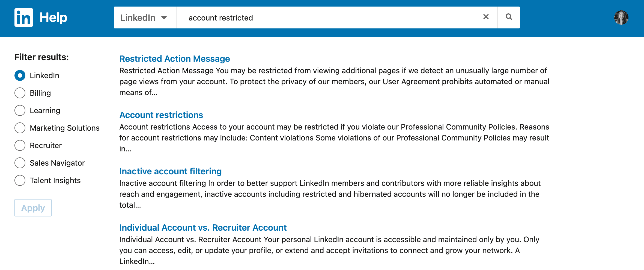Click the magnifying glass search icon
The image size is (644, 270).
[x=509, y=17]
